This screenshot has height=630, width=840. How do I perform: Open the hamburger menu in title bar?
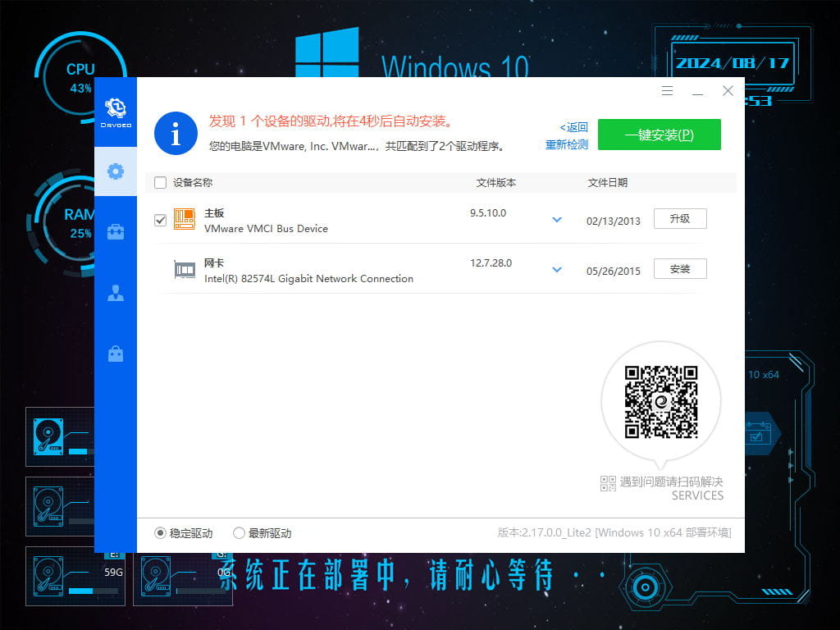[x=667, y=91]
